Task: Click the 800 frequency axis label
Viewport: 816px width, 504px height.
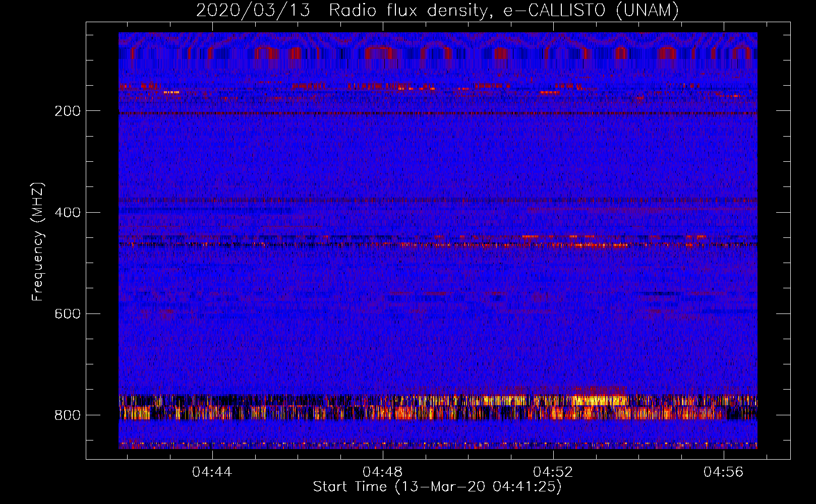Action: 67,415
